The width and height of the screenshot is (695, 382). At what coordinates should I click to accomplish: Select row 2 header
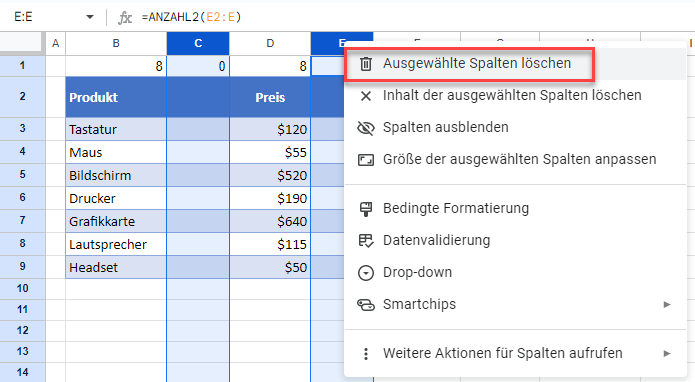(x=23, y=97)
